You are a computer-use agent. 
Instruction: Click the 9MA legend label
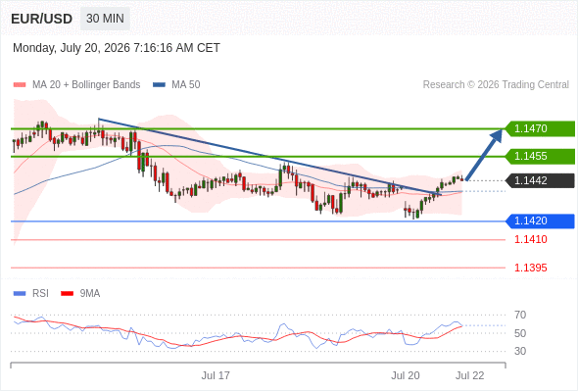90,294
